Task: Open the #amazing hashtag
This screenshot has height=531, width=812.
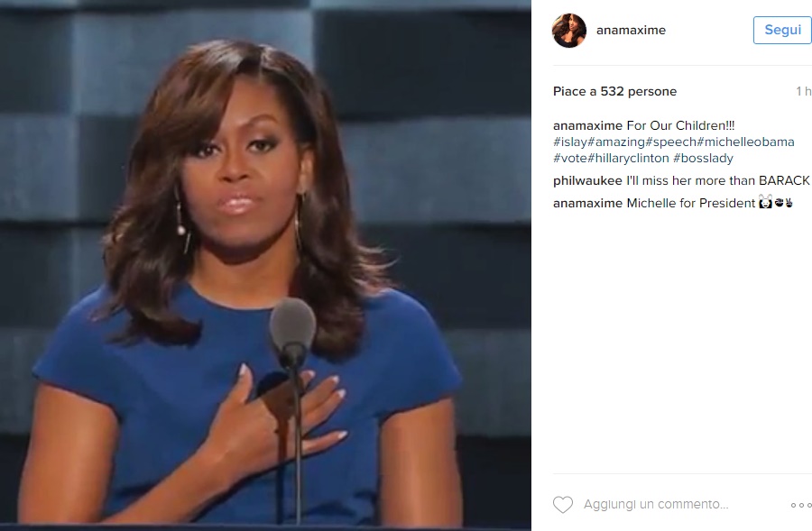Action: coord(616,142)
